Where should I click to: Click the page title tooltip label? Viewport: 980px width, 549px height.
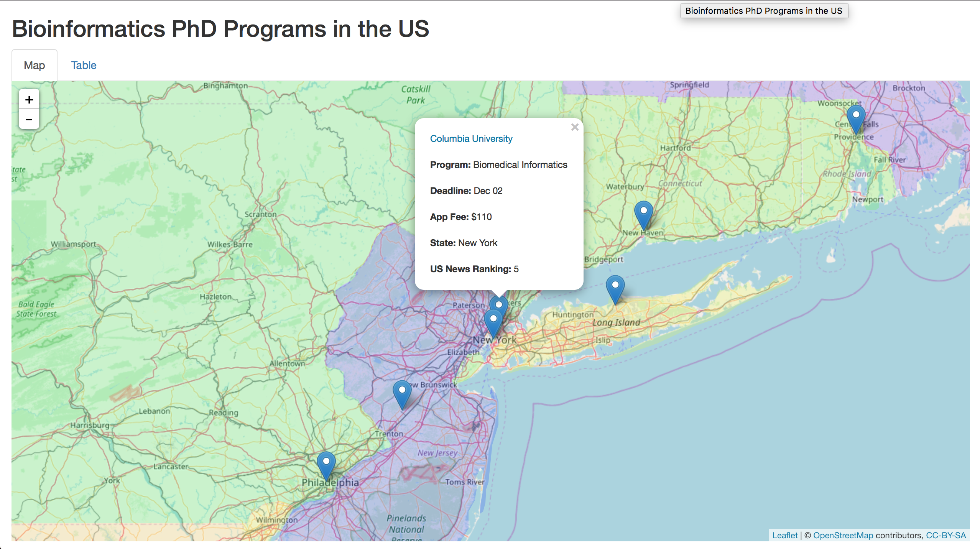[x=764, y=11]
